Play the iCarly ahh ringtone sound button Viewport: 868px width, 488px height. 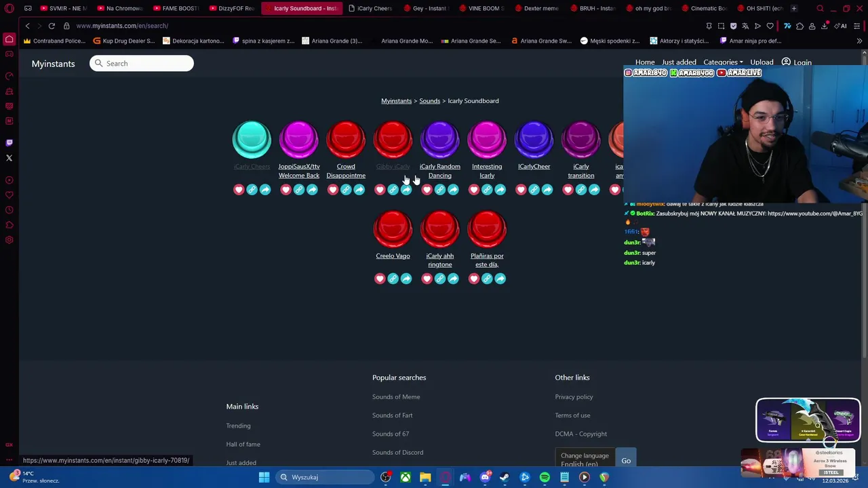tap(439, 228)
